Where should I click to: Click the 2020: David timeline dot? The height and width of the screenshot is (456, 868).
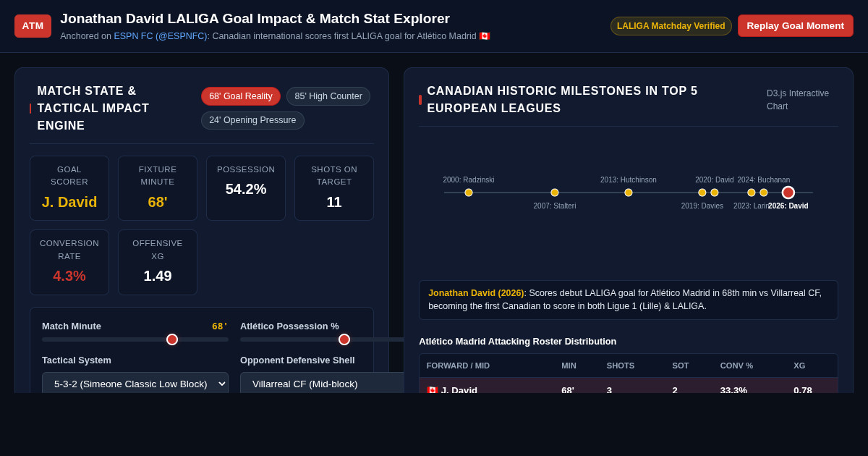point(715,193)
